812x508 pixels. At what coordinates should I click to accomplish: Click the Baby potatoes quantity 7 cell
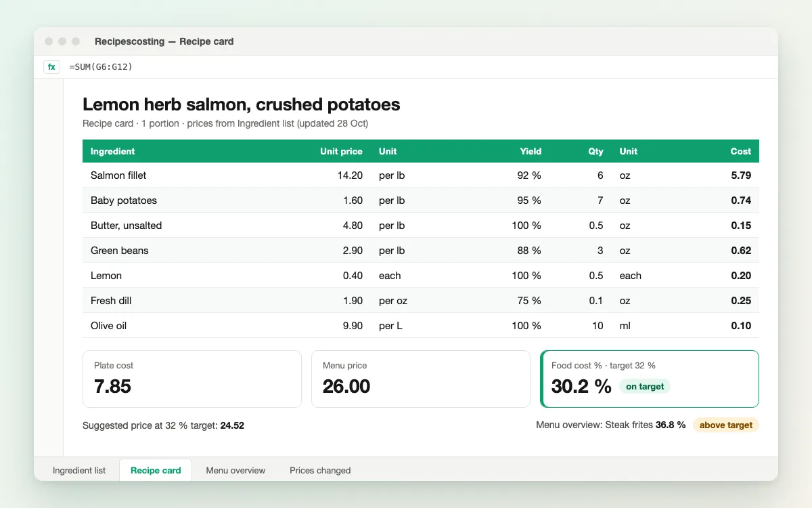[x=600, y=200]
